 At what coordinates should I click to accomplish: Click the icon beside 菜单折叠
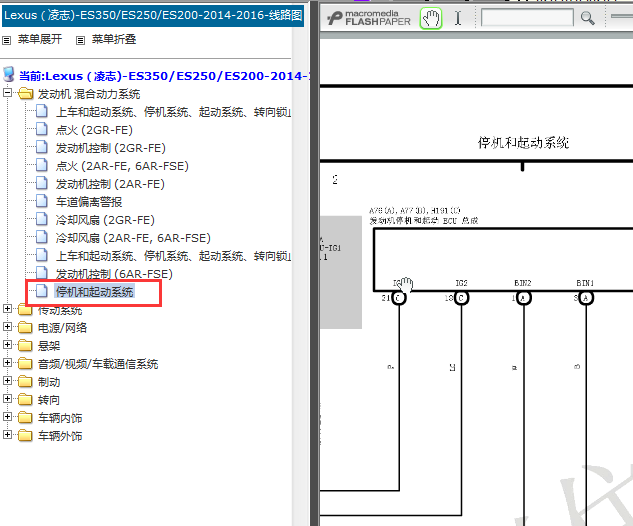[x=80, y=40]
